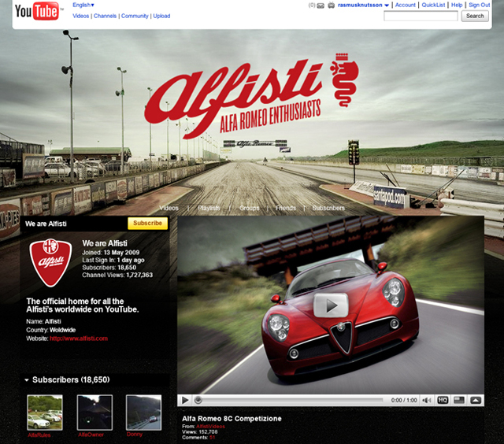
Task: Click the yellow Subscribe button
Action: 147,224
